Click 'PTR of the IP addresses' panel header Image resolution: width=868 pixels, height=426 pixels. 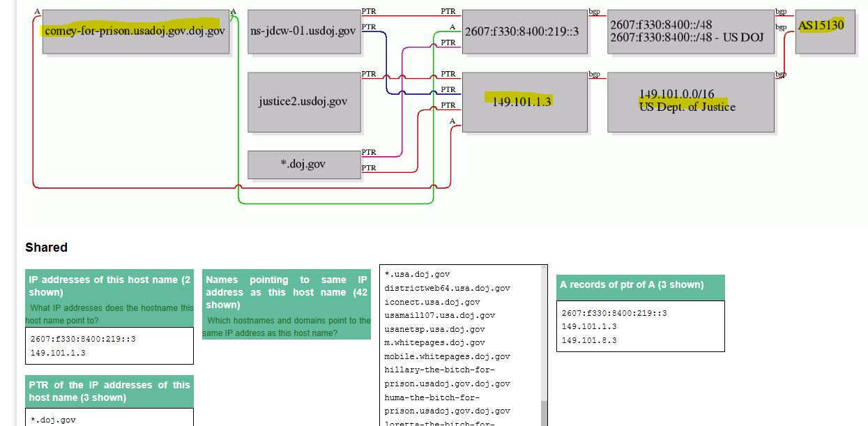click(x=109, y=391)
